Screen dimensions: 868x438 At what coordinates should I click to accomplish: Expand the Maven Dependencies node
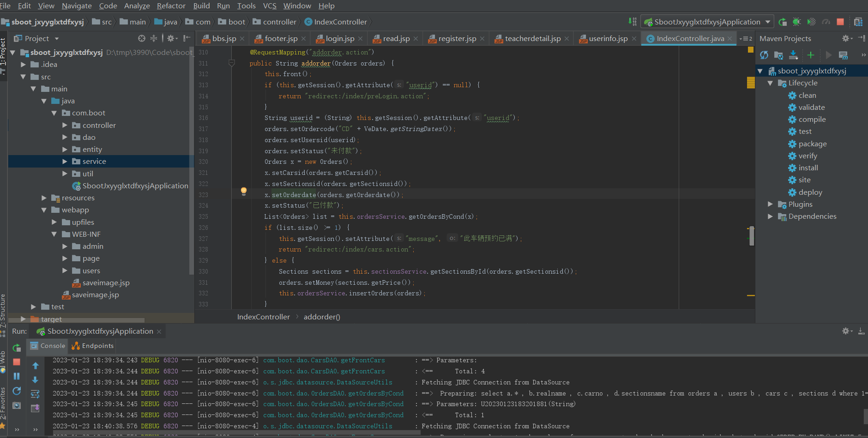pos(770,216)
